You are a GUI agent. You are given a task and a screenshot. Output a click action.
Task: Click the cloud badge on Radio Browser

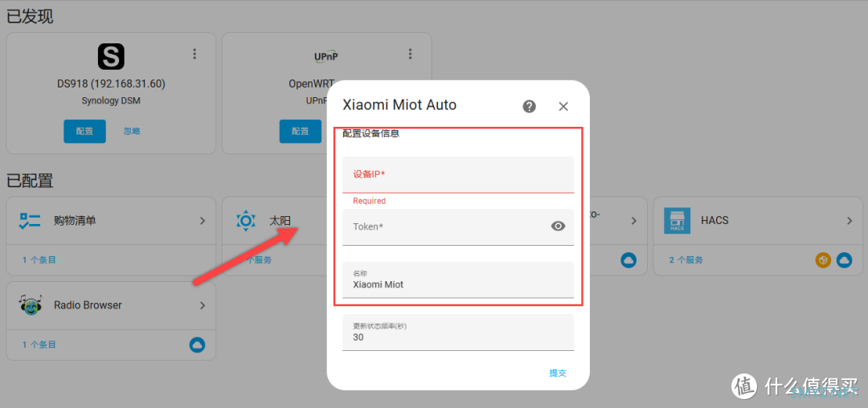197,345
